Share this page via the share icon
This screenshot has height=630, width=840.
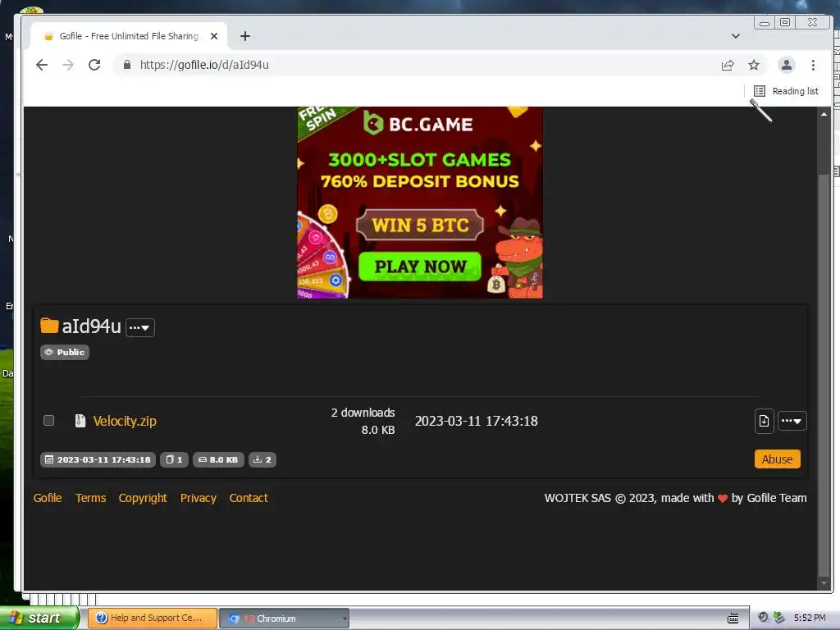click(x=727, y=66)
